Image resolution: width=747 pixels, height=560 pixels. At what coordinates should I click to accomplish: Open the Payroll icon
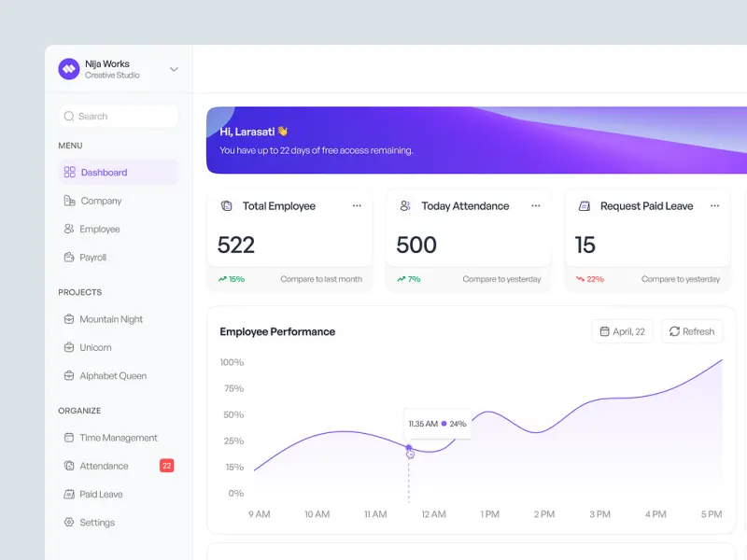[70, 258]
